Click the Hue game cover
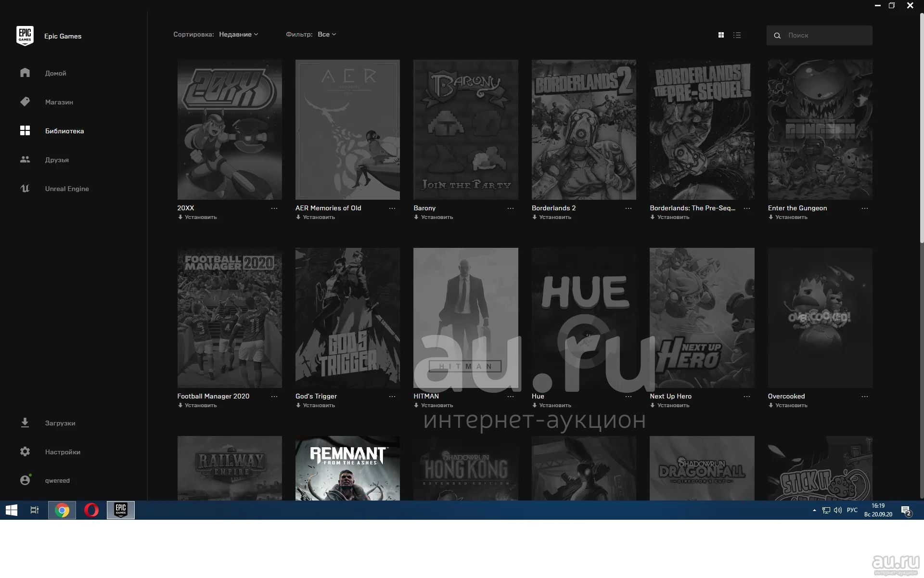Screen dimensions: 924x578 pos(584,318)
